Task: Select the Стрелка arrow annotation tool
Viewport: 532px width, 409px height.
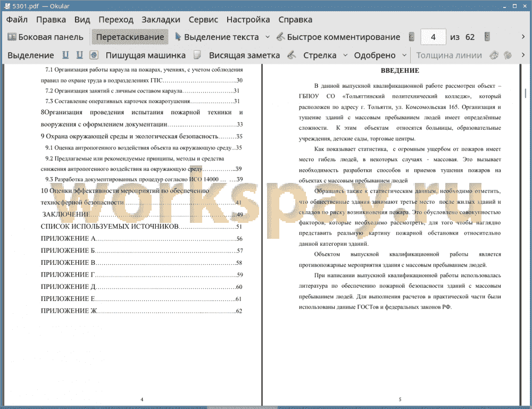Action: [320, 55]
